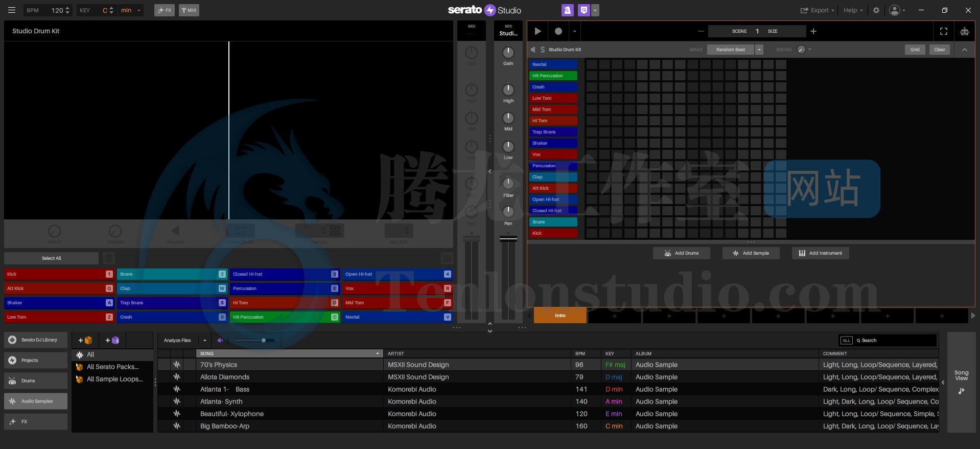
Task: Click the record button
Action: [558, 31]
